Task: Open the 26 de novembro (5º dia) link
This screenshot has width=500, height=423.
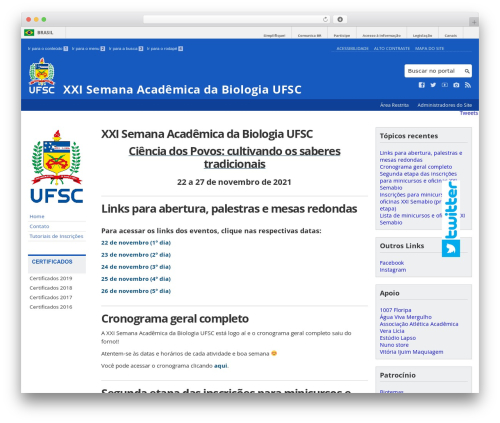Action: 136,291
